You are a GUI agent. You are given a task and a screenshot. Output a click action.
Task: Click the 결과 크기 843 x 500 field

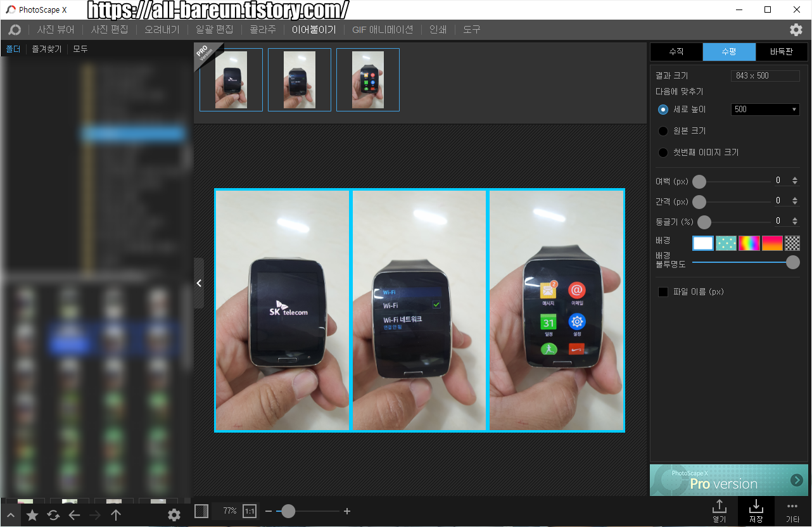tap(765, 75)
